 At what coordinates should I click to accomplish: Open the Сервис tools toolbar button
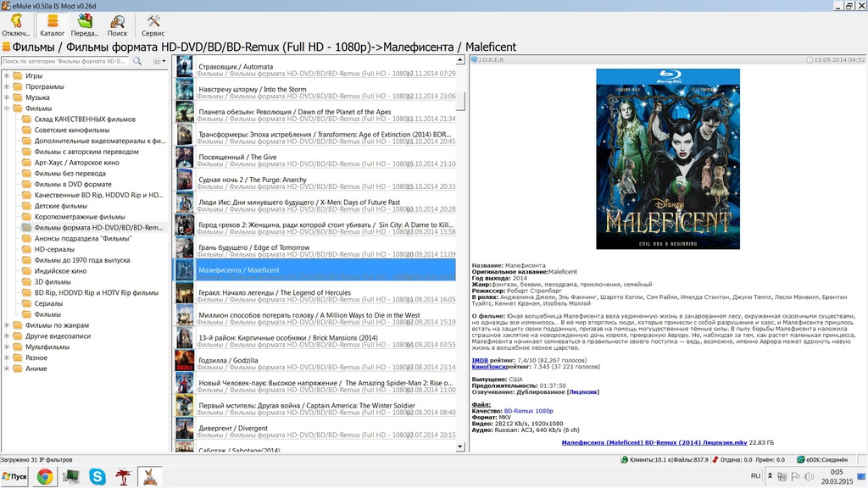click(x=153, y=25)
